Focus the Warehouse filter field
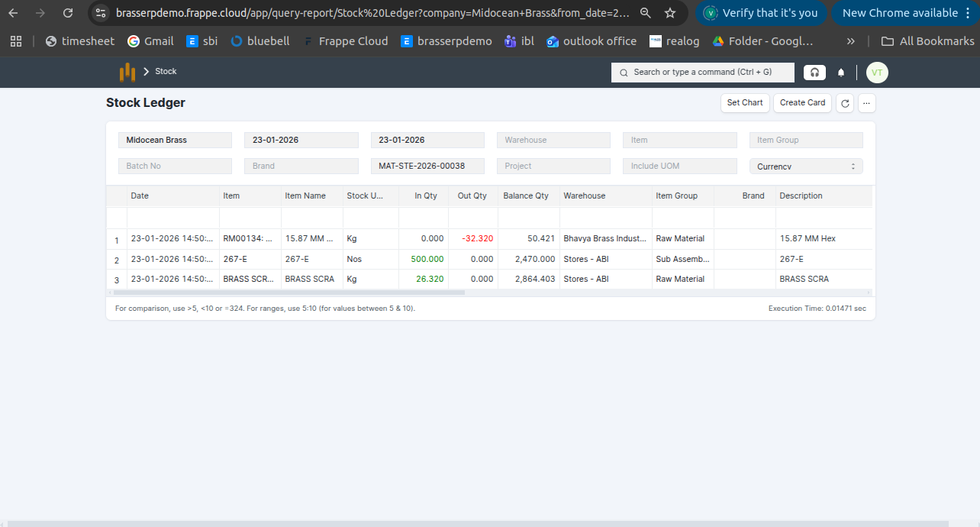Screen dimensions: 980x527 point(553,141)
